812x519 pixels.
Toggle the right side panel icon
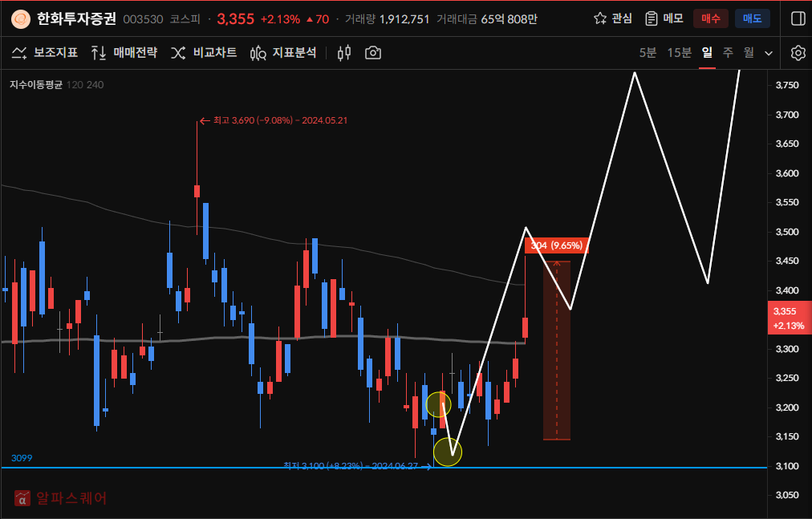(x=798, y=18)
